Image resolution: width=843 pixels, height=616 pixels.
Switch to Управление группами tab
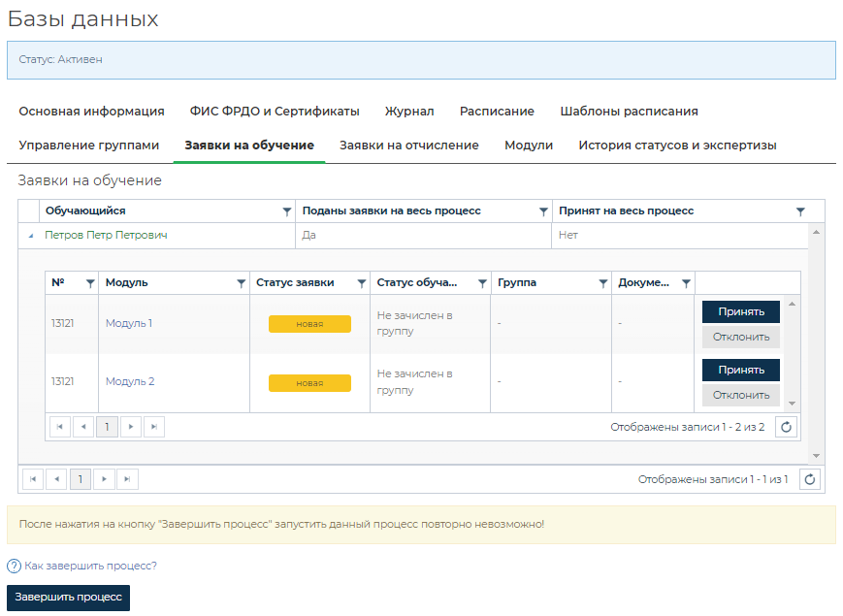click(88, 146)
